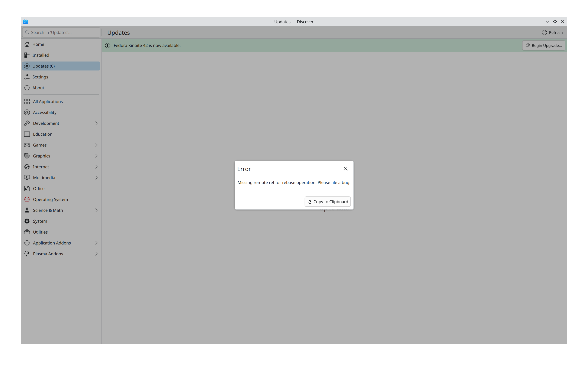Close the Discover window
This screenshot has width=588, height=369.
pos(563,22)
